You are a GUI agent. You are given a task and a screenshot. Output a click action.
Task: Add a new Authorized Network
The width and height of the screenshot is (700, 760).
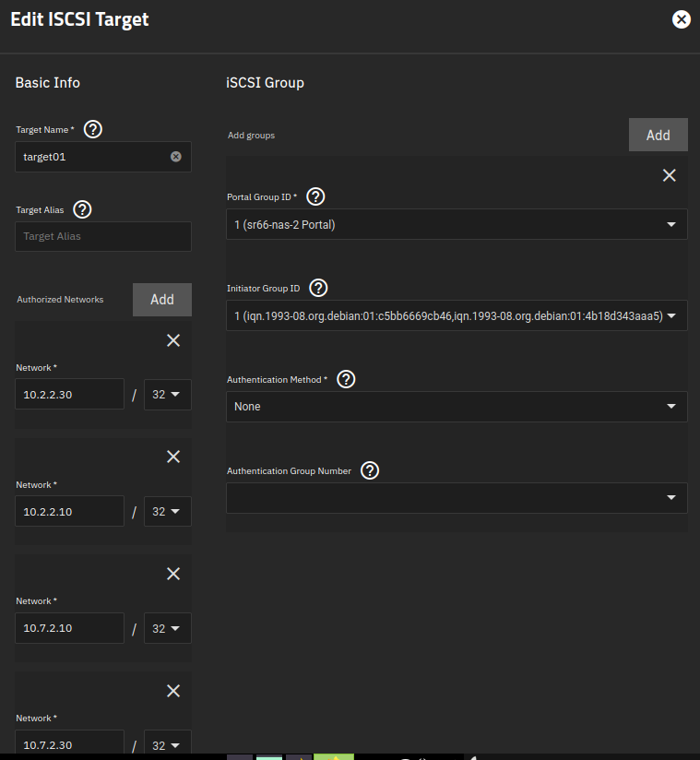[x=161, y=299]
